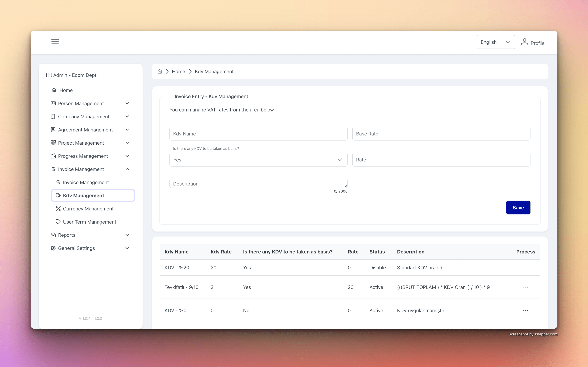
Task: Open the English language dropdown
Action: [x=496, y=42]
